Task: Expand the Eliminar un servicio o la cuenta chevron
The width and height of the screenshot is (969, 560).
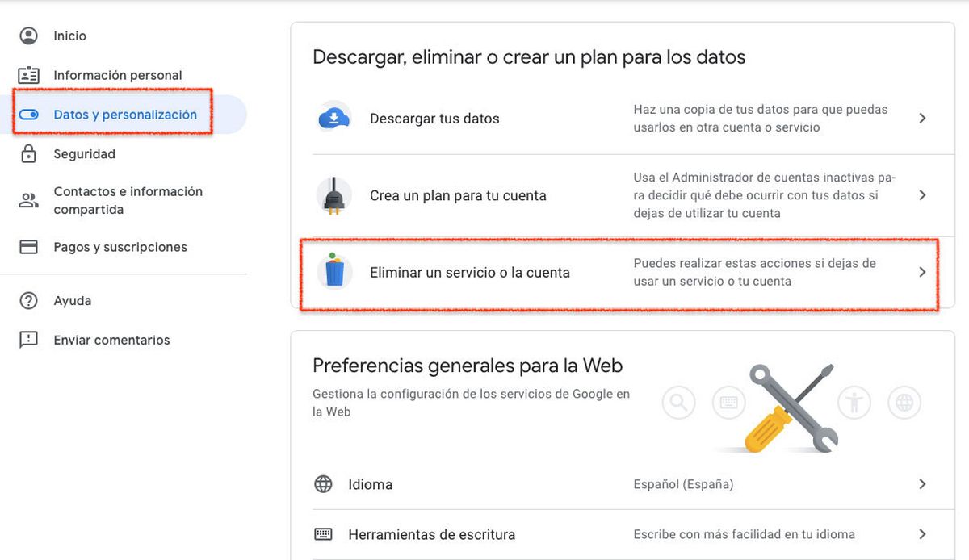Action: click(922, 272)
